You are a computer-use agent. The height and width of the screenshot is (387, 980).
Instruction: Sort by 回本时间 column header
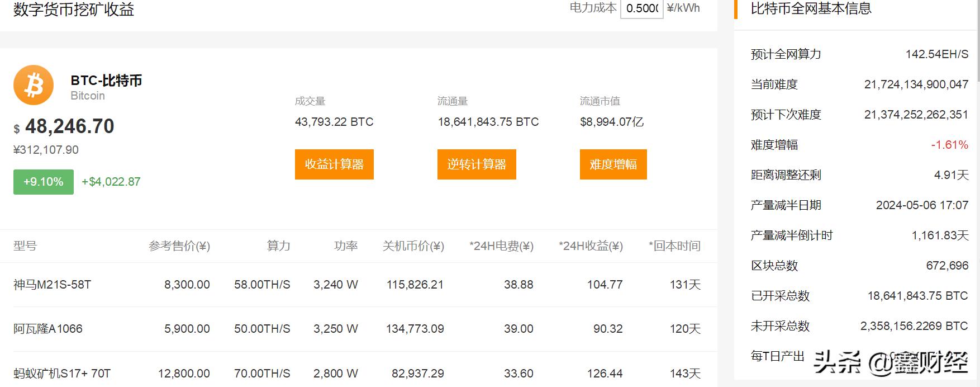(x=674, y=246)
